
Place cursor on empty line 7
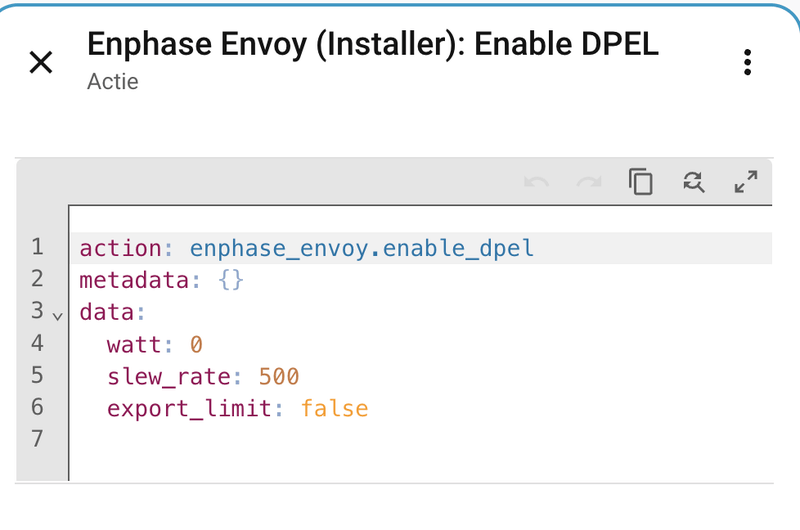pos(421,439)
